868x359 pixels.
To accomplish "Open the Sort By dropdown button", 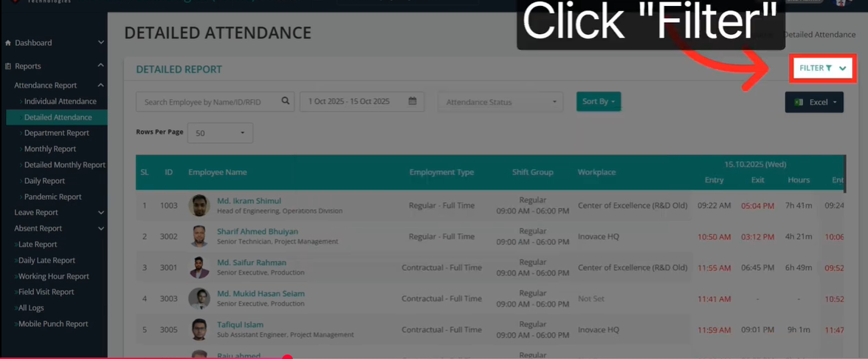I will coord(598,101).
